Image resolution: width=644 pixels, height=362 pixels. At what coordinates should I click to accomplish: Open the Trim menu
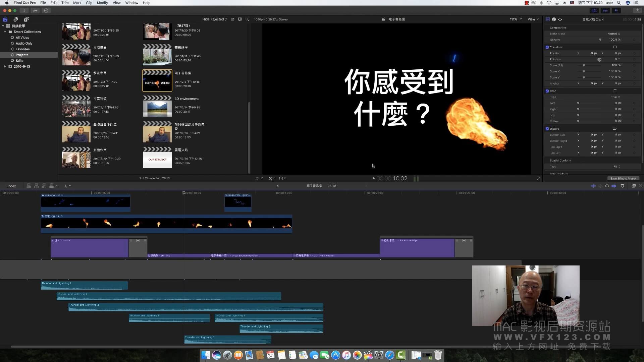point(65,3)
